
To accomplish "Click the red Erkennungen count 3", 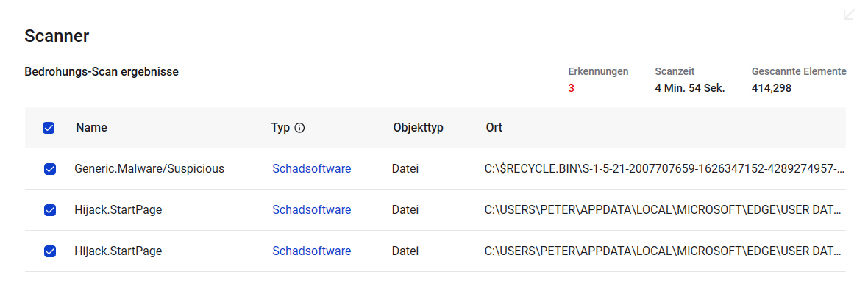I will (571, 88).
